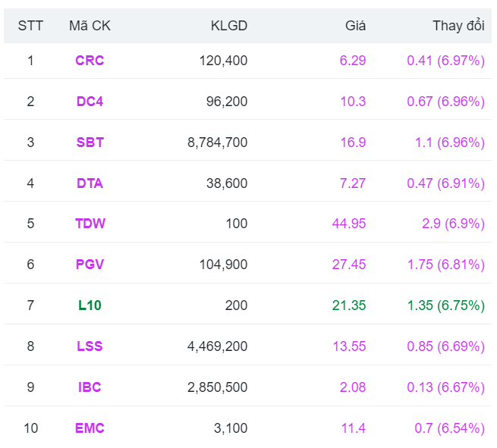Click the PGV ticker symbol
The width and height of the screenshot is (497, 448).
[x=90, y=265]
